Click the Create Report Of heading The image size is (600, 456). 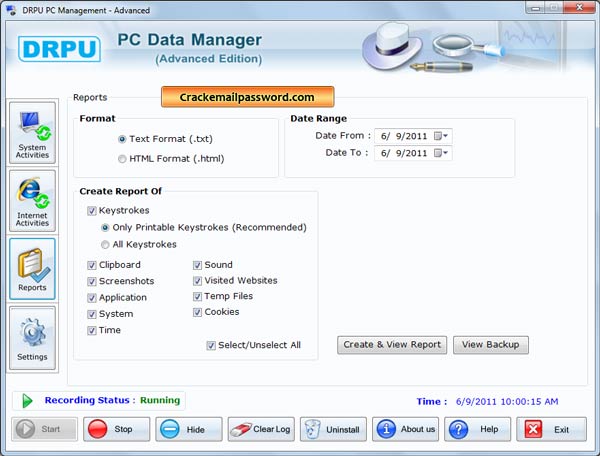pyautogui.click(x=121, y=191)
